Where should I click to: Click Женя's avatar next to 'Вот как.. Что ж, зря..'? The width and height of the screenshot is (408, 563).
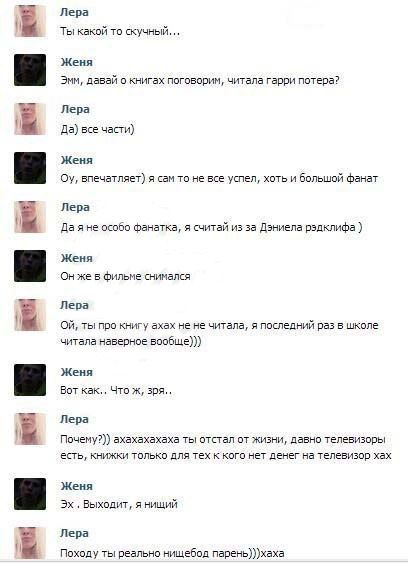30,380
